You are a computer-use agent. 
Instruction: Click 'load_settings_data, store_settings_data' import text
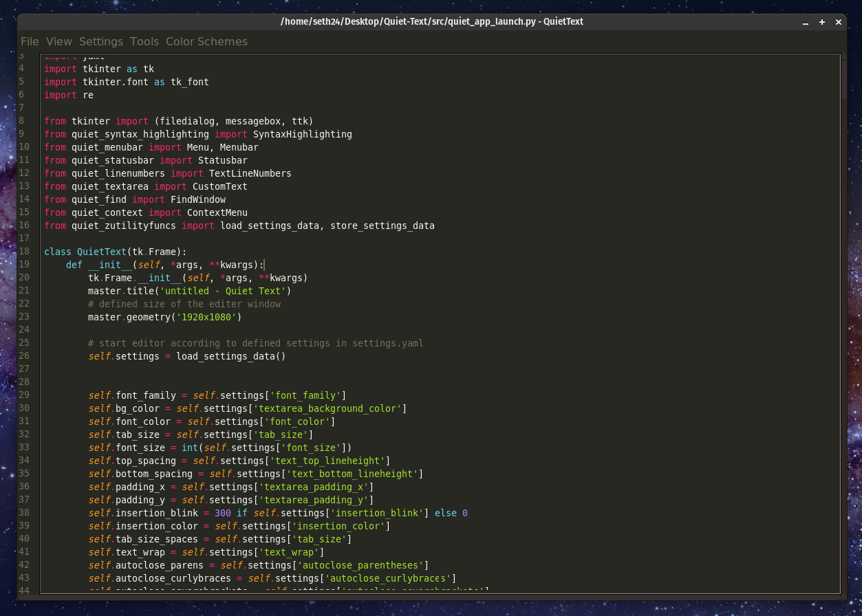pos(327,225)
